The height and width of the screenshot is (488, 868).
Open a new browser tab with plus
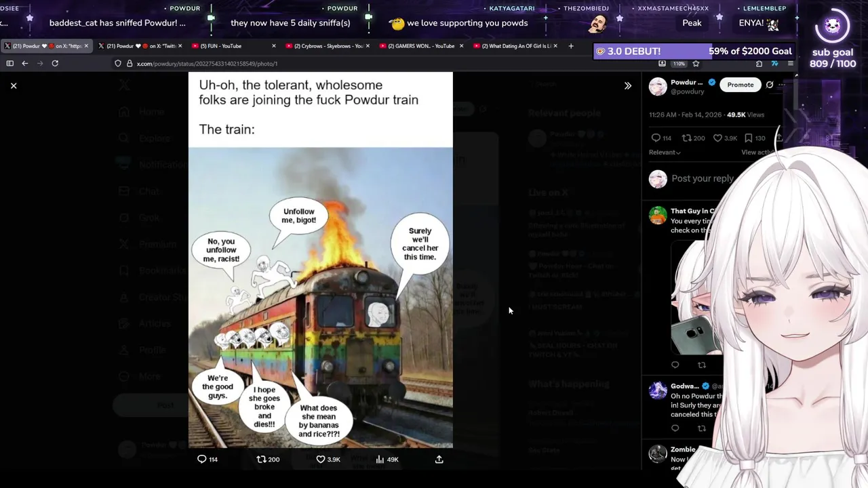[x=571, y=46]
